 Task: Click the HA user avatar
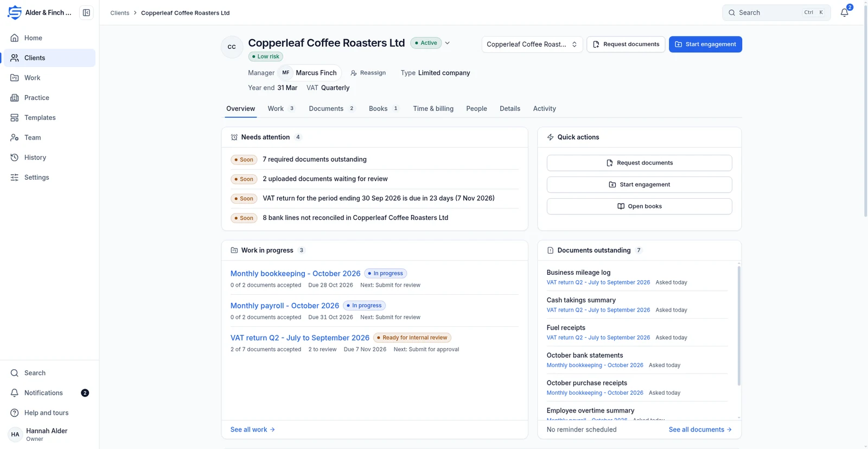[15, 434]
